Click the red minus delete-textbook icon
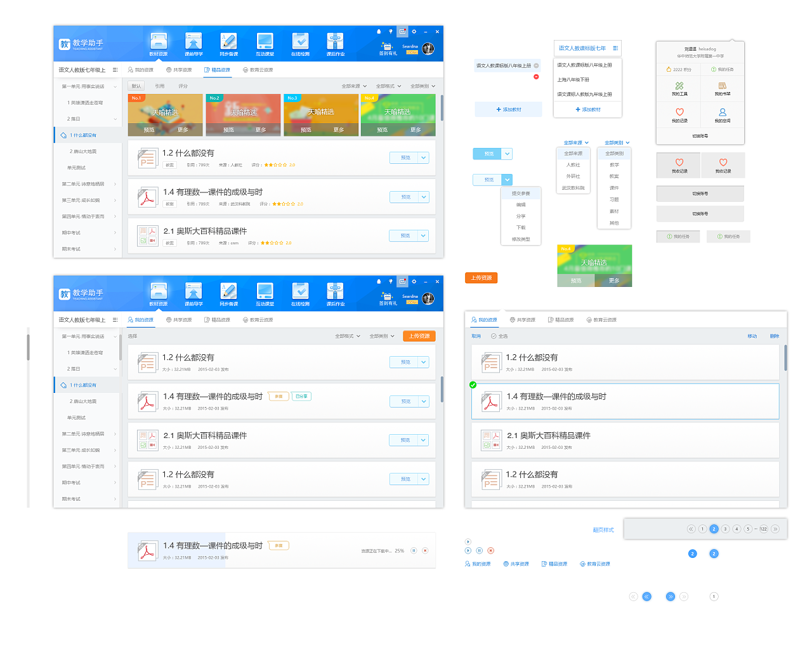The height and width of the screenshot is (650, 812). [536, 77]
